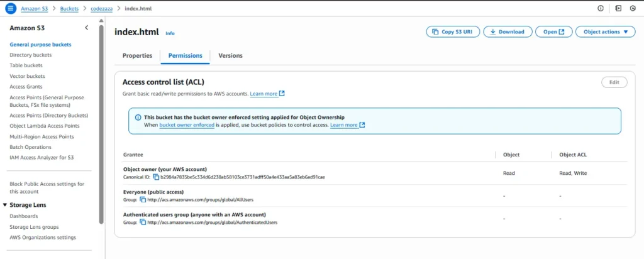This screenshot has height=259, width=644.
Task: Open Access Grants in sidebar
Action: 26,87
